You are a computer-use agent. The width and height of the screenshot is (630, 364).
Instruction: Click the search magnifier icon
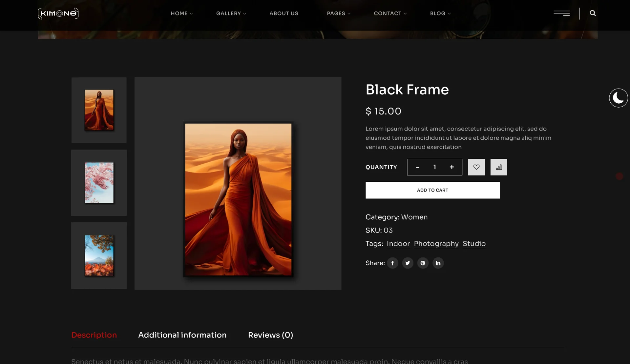click(593, 13)
